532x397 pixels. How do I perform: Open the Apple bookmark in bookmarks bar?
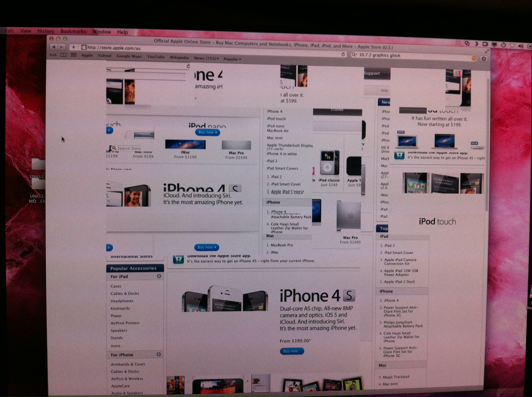(x=87, y=55)
